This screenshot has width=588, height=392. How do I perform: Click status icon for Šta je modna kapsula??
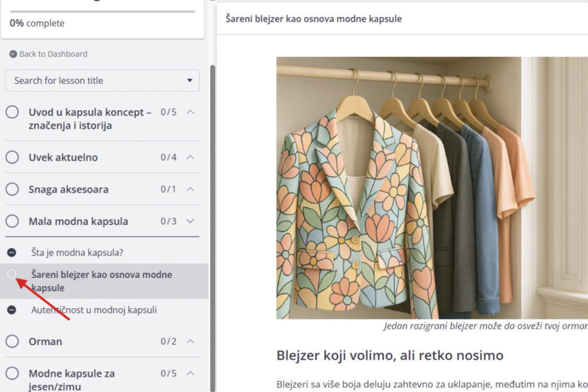click(x=11, y=253)
